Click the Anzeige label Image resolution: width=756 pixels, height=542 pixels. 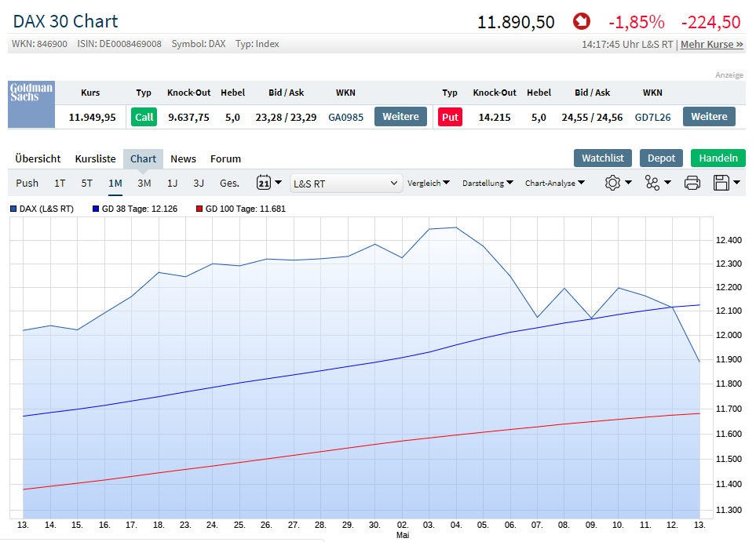pos(729,75)
